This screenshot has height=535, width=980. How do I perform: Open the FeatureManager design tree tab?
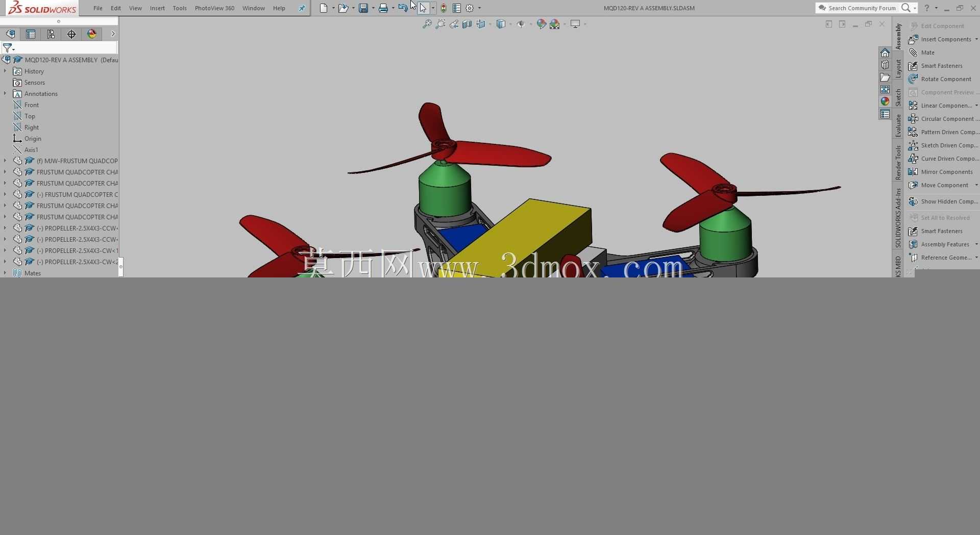[10, 34]
